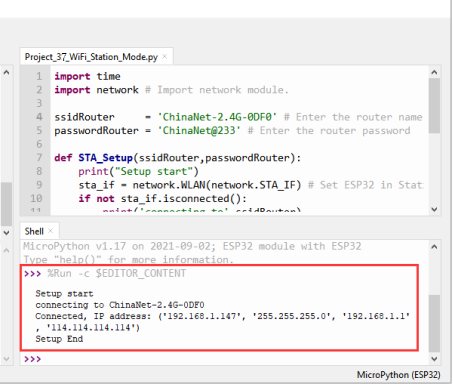Click the left panel lower scroll down arrow

(6, 359)
